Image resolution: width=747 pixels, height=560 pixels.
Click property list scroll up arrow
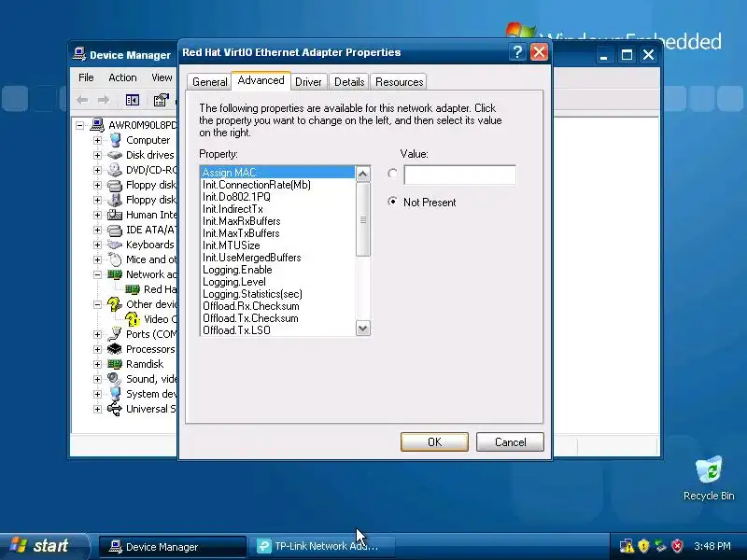(363, 175)
